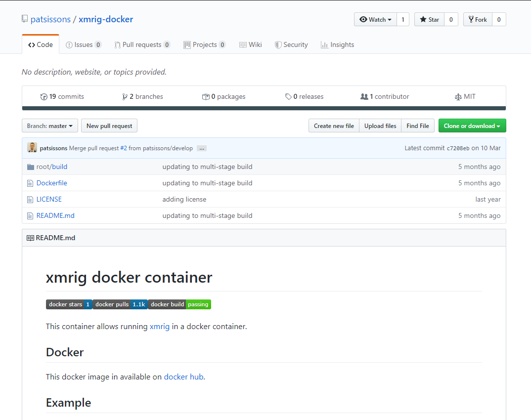The image size is (531, 420).
Task: Switch to the Issues tab
Action: tap(83, 44)
